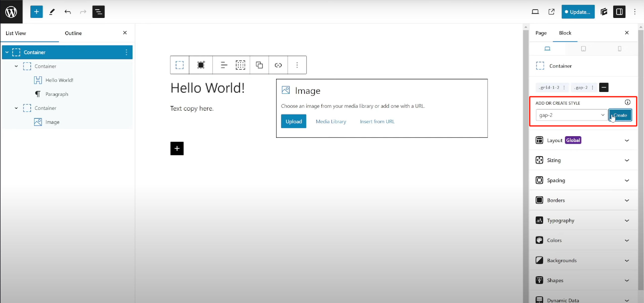Toggle the document overview list icon
The image size is (644, 303).
pos(98,12)
